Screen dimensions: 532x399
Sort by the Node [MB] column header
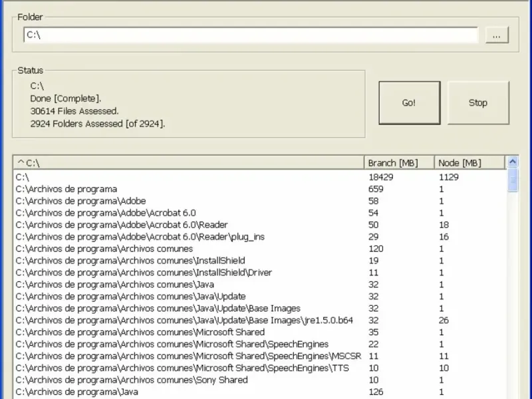click(469, 163)
